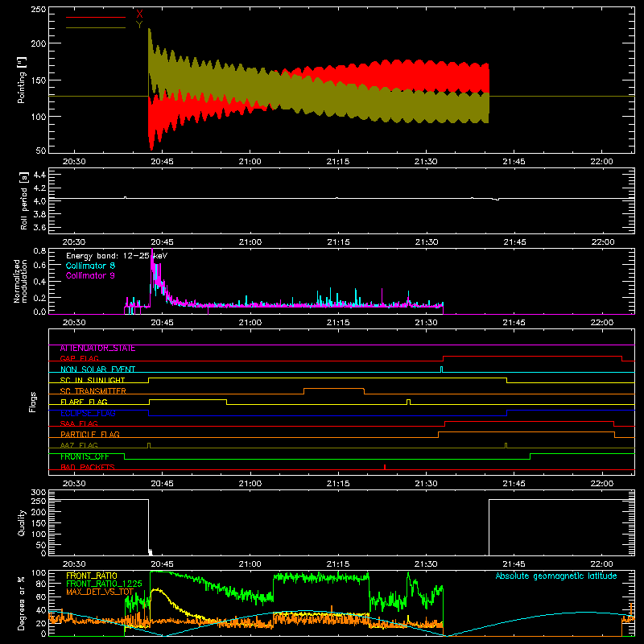This screenshot has width=644, height=644.
Task: Click 21:45 time label under Quality plot
Action: click(x=514, y=564)
